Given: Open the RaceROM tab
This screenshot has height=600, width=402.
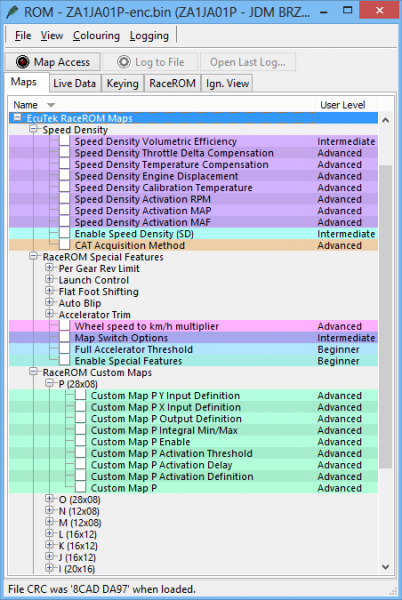Looking at the screenshot, I should (x=173, y=83).
